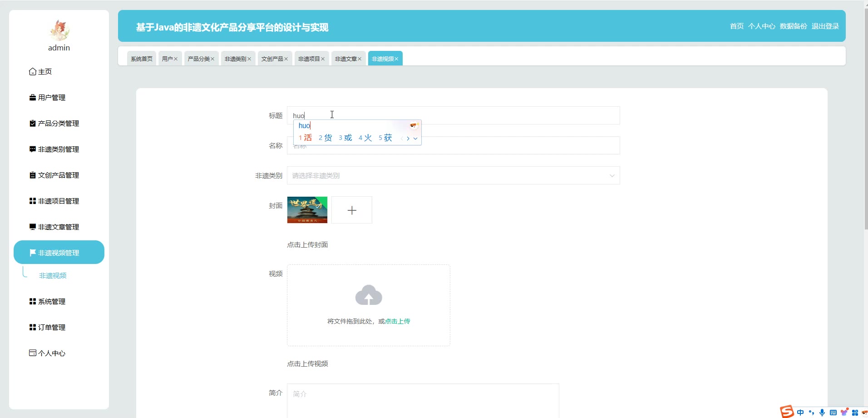Click the Sogou microphone voice input icon
The height and width of the screenshot is (418, 868).
pos(822,413)
